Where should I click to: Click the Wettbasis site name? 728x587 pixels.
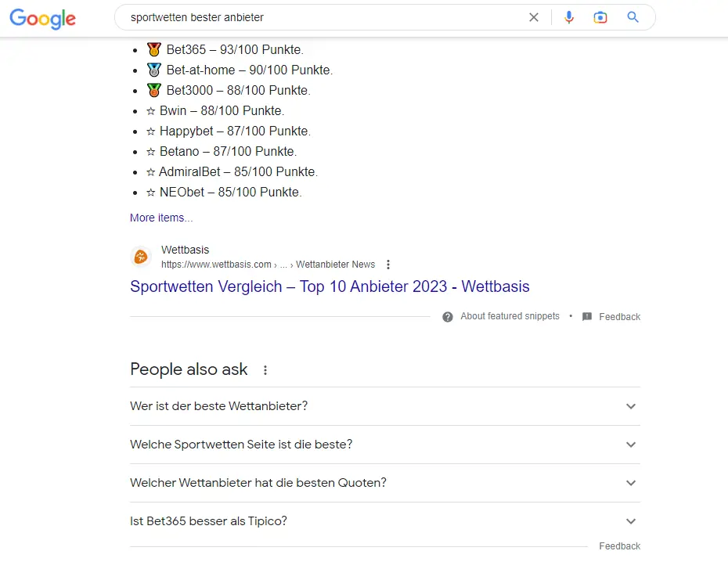click(186, 250)
